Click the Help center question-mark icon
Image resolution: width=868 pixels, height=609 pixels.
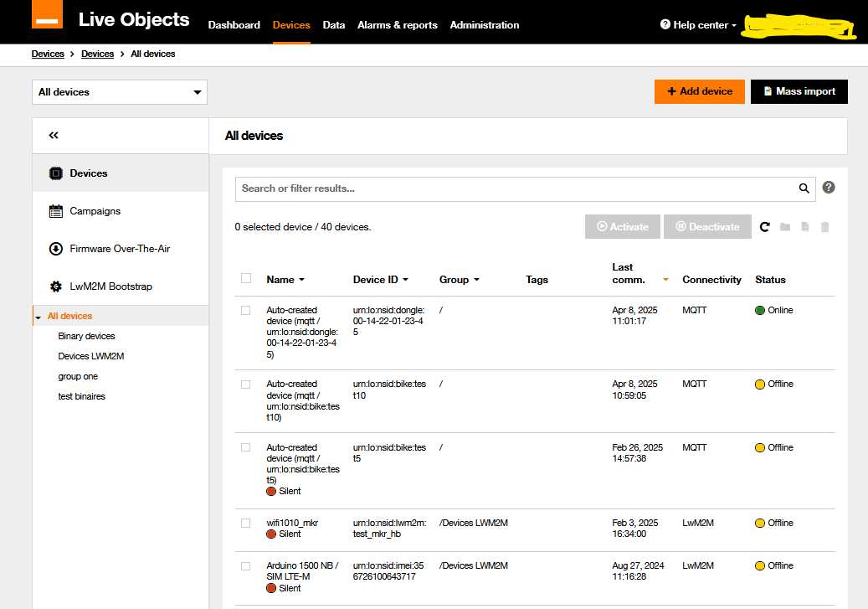coord(665,24)
